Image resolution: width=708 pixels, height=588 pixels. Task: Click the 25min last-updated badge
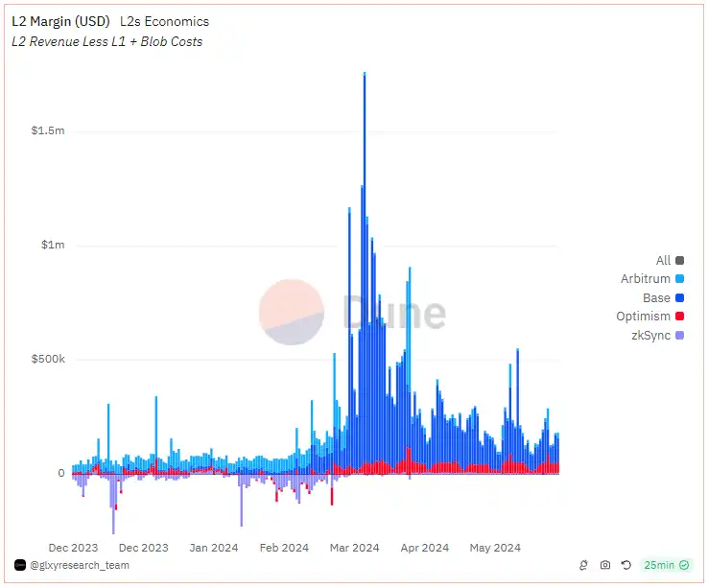658,566
